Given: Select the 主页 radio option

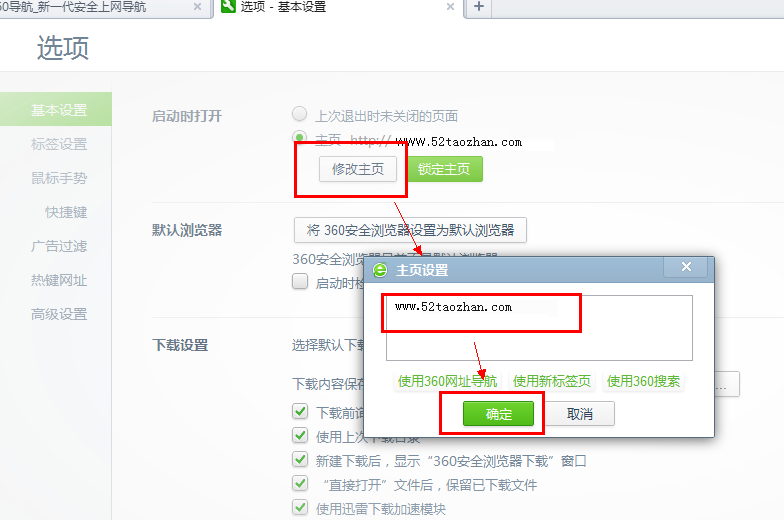Looking at the screenshot, I should pos(300,136).
